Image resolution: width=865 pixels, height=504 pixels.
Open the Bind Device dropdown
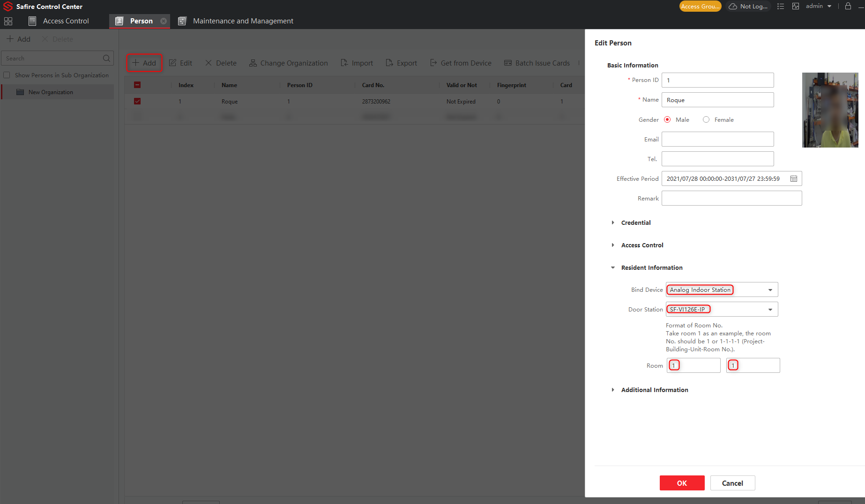(770, 290)
